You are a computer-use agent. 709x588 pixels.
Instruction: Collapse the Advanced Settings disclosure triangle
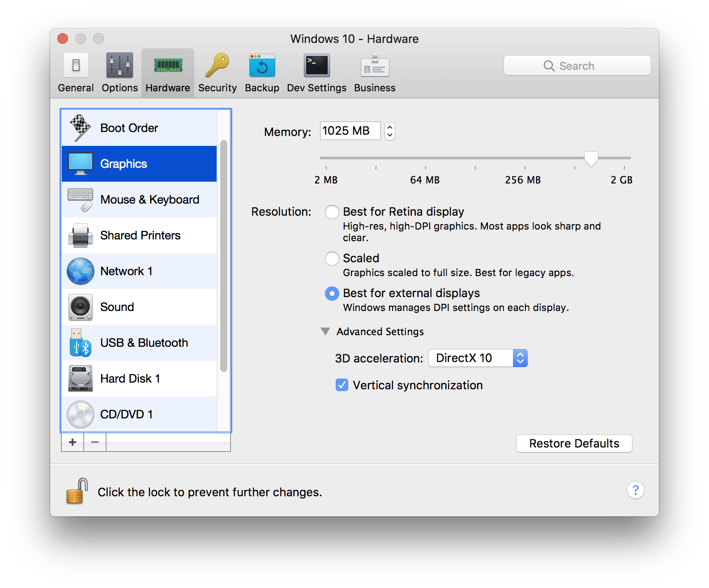click(325, 332)
